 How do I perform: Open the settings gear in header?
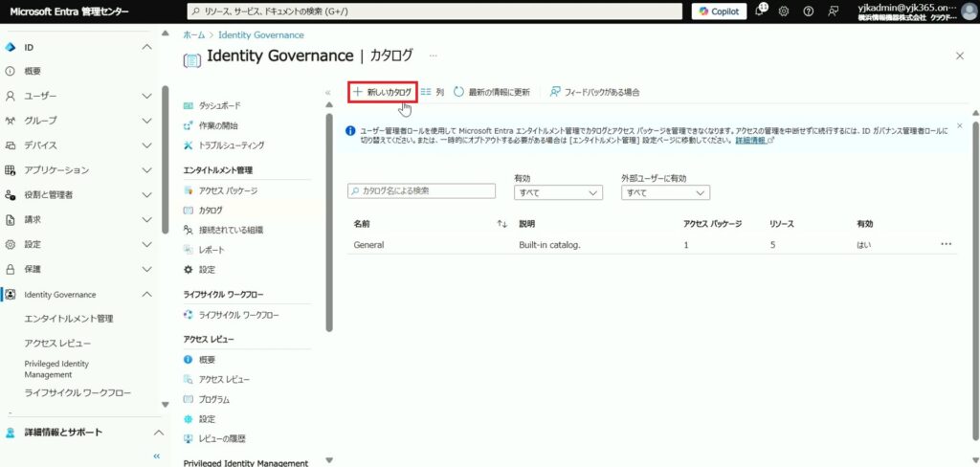click(784, 11)
